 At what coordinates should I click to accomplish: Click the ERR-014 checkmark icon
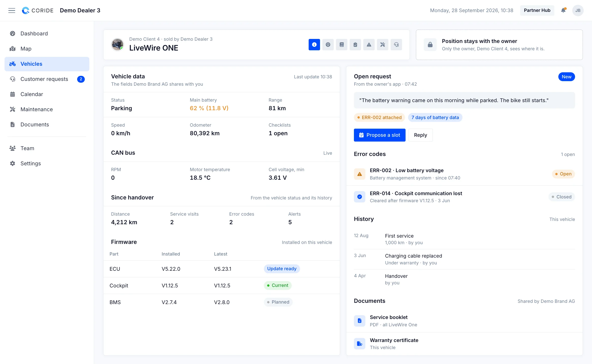point(360,197)
